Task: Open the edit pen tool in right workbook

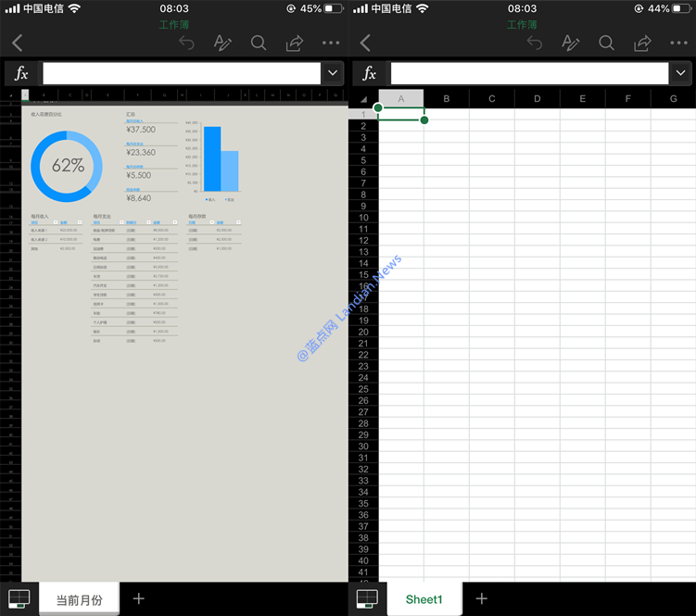Action: [x=570, y=43]
